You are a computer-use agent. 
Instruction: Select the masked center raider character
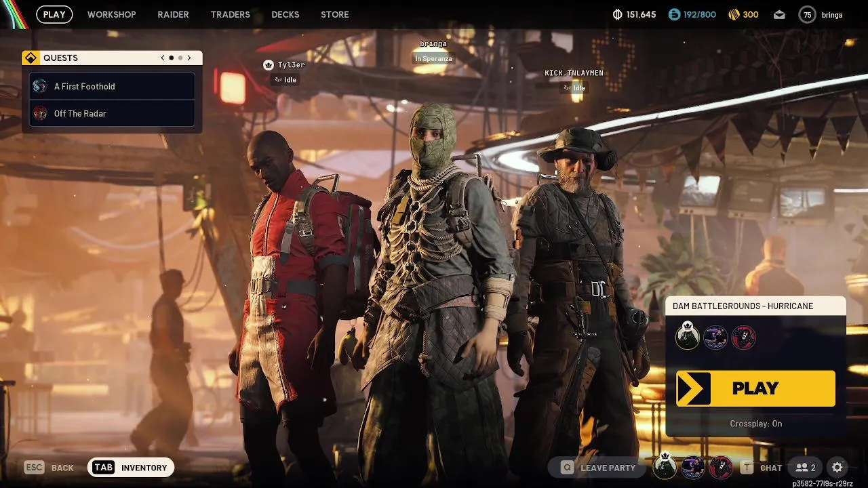pos(434,291)
